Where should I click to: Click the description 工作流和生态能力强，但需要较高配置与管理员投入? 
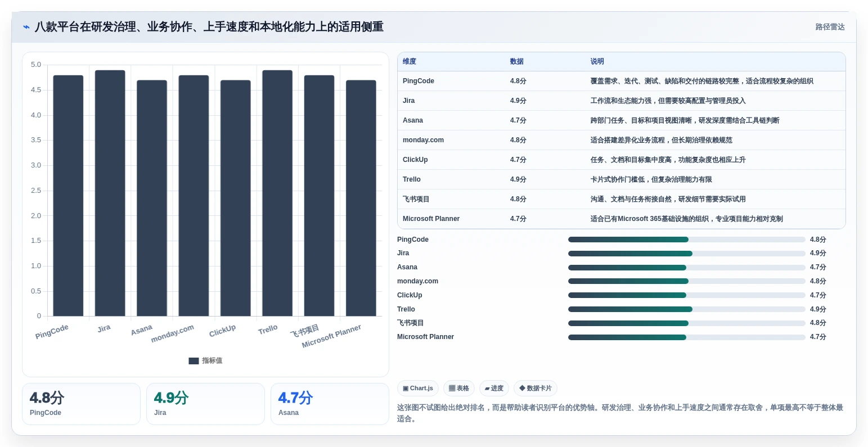668,101
